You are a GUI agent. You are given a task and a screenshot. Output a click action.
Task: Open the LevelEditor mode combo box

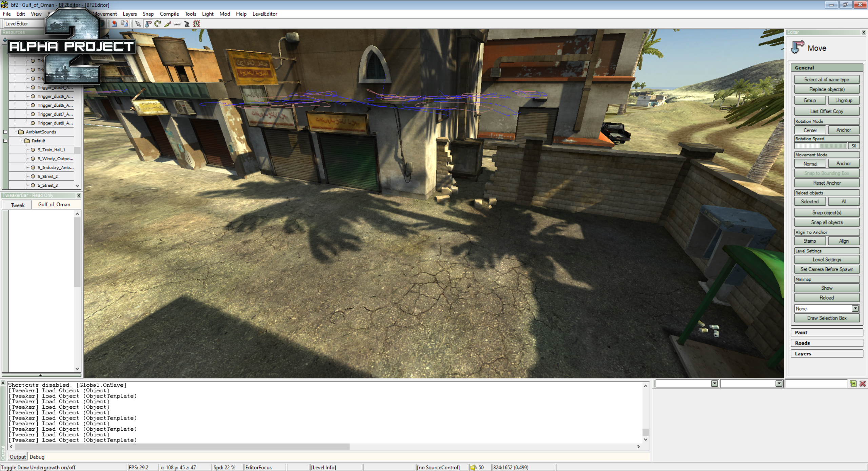(x=24, y=24)
